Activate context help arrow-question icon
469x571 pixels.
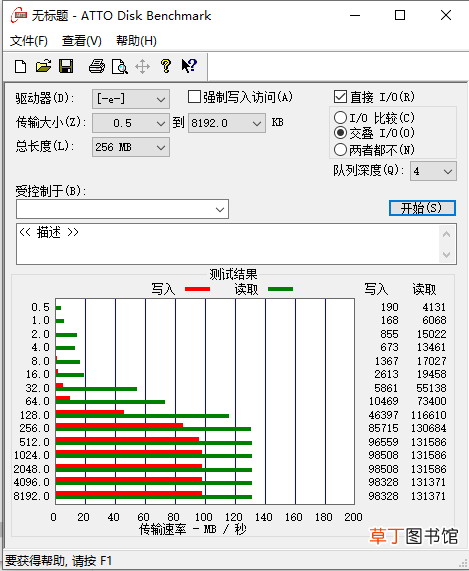click(x=189, y=66)
